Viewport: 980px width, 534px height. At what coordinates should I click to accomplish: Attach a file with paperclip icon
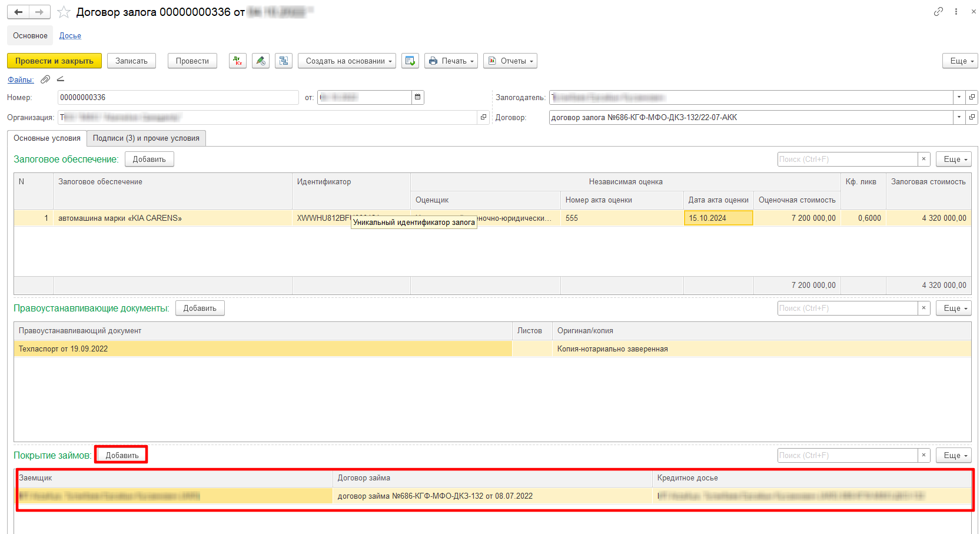[x=45, y=79]
